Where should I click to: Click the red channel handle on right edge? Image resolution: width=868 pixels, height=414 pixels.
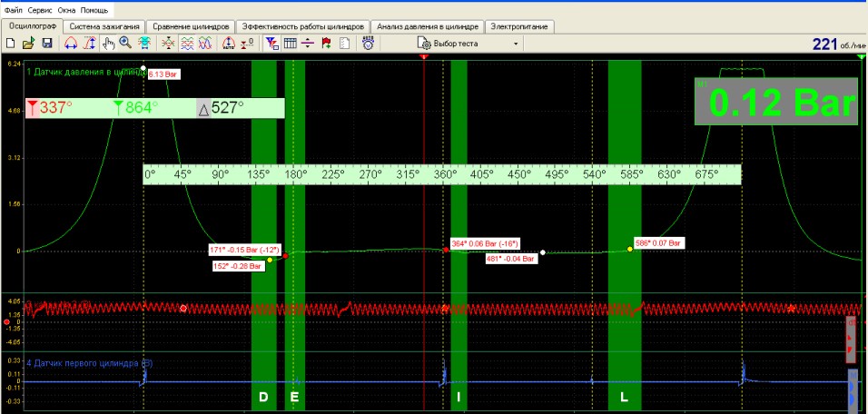tap(852, 340)
